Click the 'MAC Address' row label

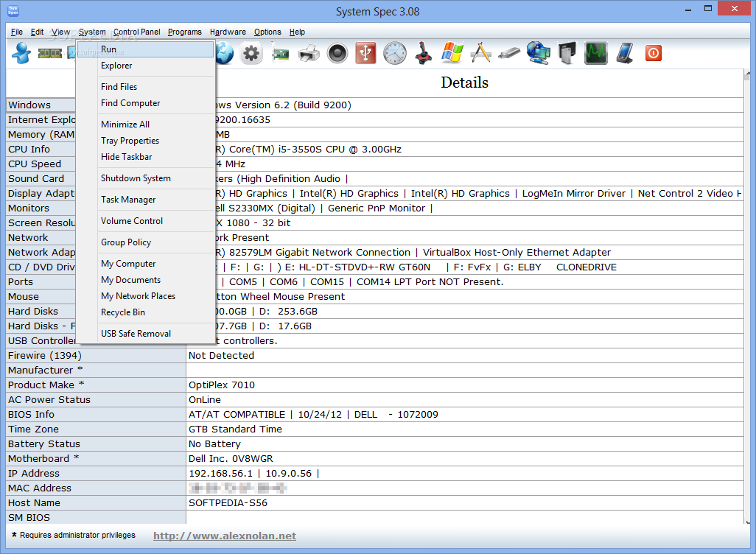[97, 488]
